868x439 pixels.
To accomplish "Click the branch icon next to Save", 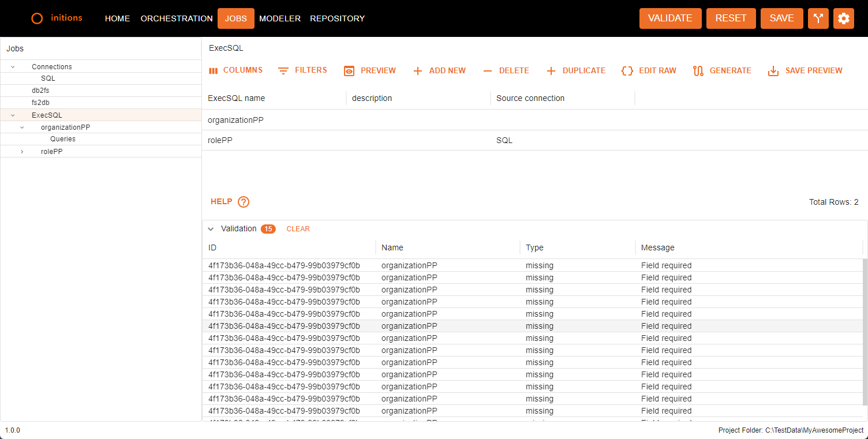I will (x=818, y=18).
